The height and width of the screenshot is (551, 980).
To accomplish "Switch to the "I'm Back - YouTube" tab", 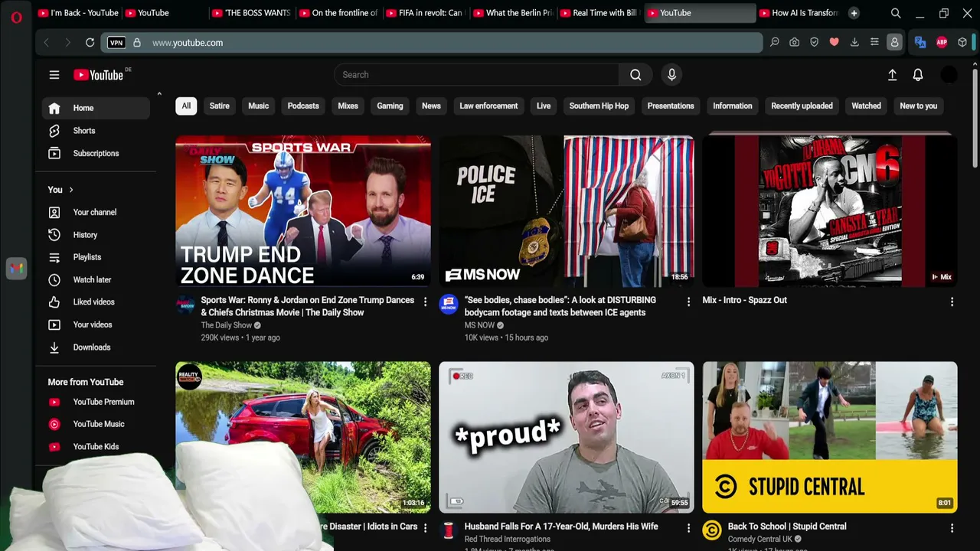I will [x=78, y=13].
